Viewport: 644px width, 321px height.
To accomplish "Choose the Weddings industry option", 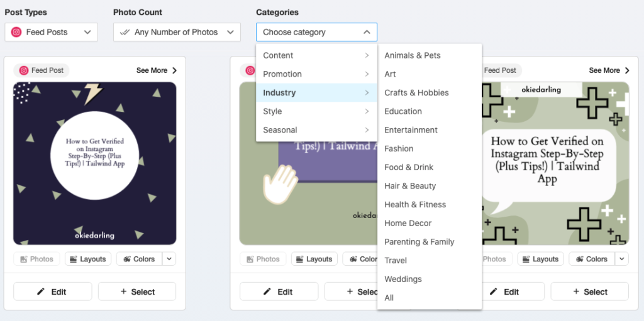I will tap(403, 279).
